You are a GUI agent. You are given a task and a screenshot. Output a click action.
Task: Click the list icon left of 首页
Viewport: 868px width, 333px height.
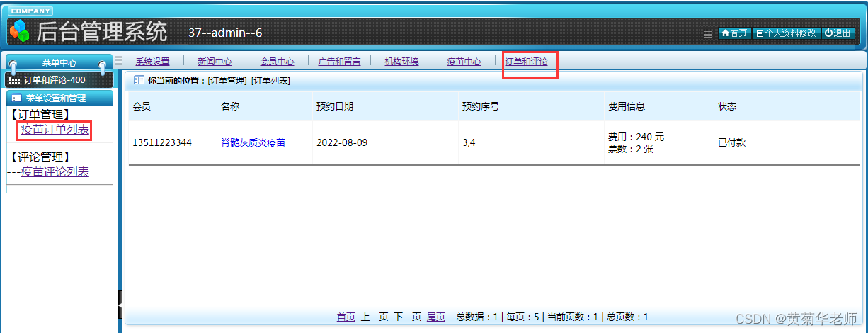(709, 33)
